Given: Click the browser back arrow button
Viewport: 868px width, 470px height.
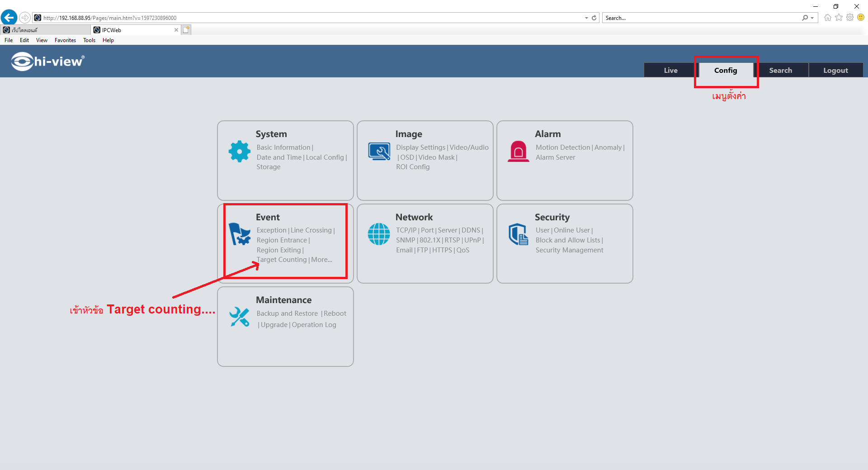Looking at the screenshot, I should (x=9, y=18).
